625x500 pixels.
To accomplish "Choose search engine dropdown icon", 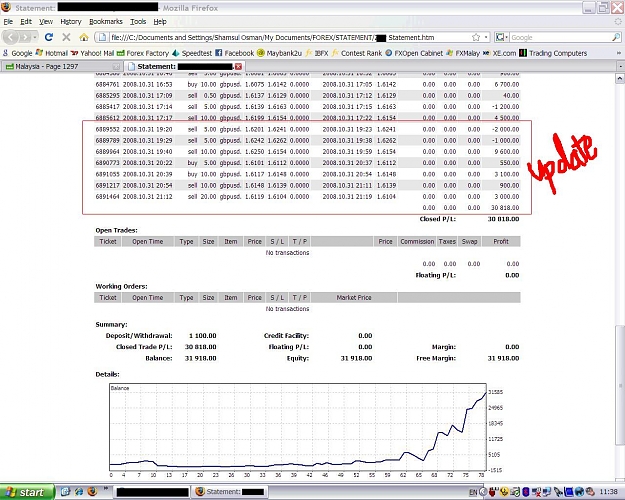I will 501,37.
